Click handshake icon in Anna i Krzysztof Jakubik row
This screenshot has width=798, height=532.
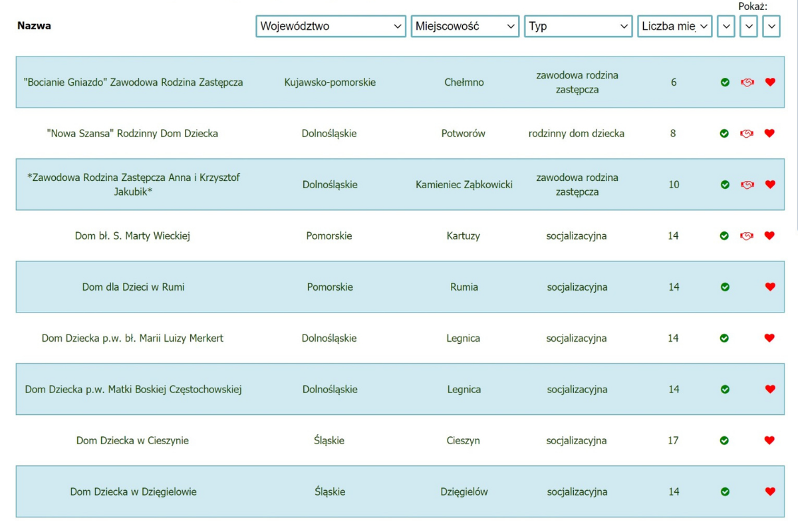pyautogui.click(x=747, y=184)
